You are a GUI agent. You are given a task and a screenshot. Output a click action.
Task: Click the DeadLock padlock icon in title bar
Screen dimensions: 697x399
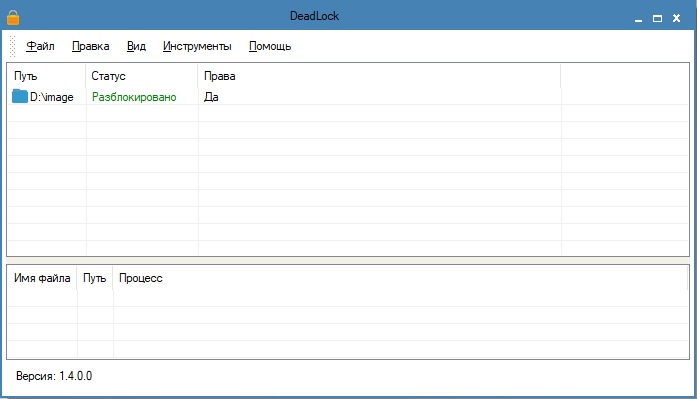pos(13,17)
